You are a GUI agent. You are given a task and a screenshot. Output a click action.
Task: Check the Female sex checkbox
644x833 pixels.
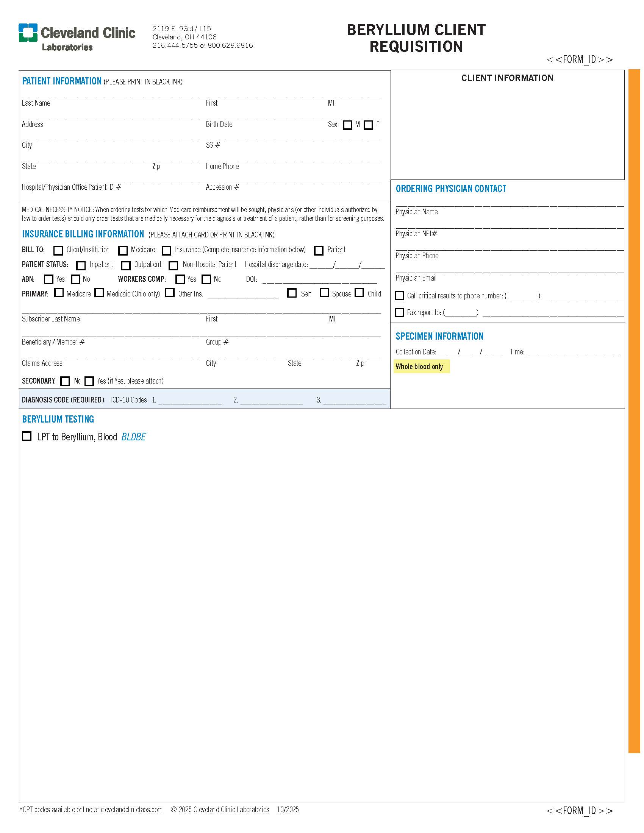click(x=368, y=125)
